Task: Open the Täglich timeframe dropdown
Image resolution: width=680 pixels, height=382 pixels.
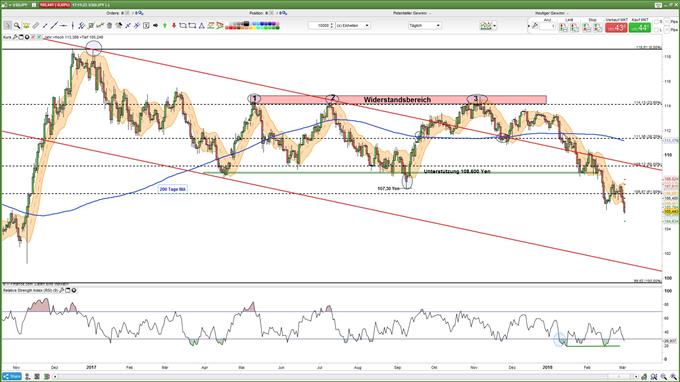Action: [x=425, y=26]
